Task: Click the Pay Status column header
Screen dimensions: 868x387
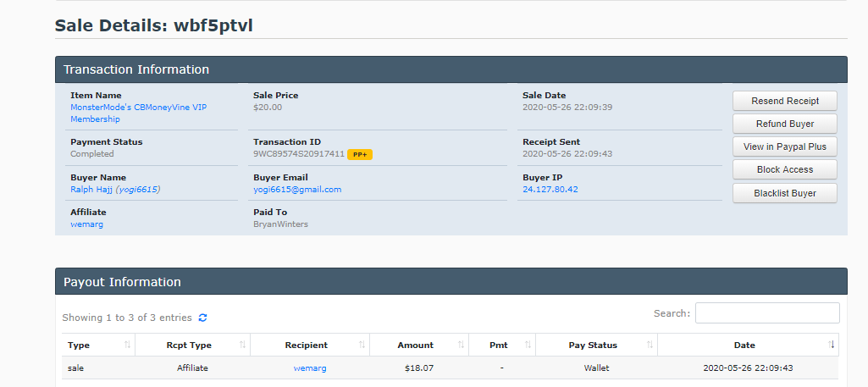Action: (597, 345)
